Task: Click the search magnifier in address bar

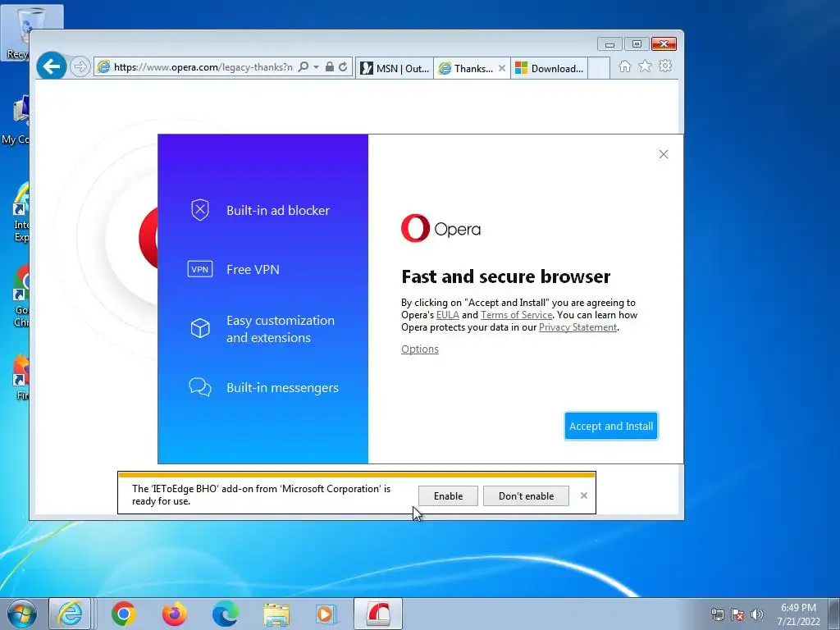Action: (x=304, y=67)
